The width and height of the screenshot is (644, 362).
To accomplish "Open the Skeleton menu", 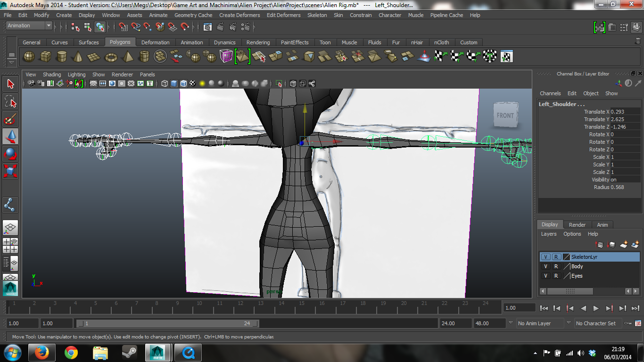I will (317, 15).
